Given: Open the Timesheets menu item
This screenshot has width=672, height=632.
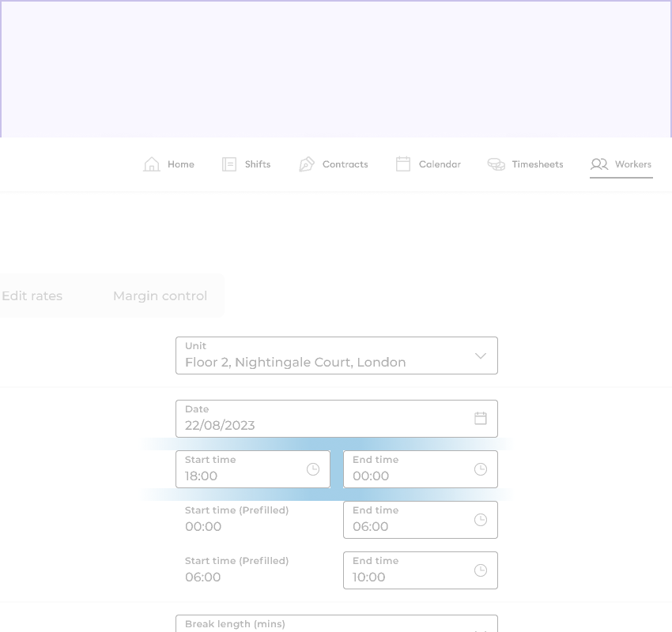Looking at the screenshot, I should click(x=526, y=164).
